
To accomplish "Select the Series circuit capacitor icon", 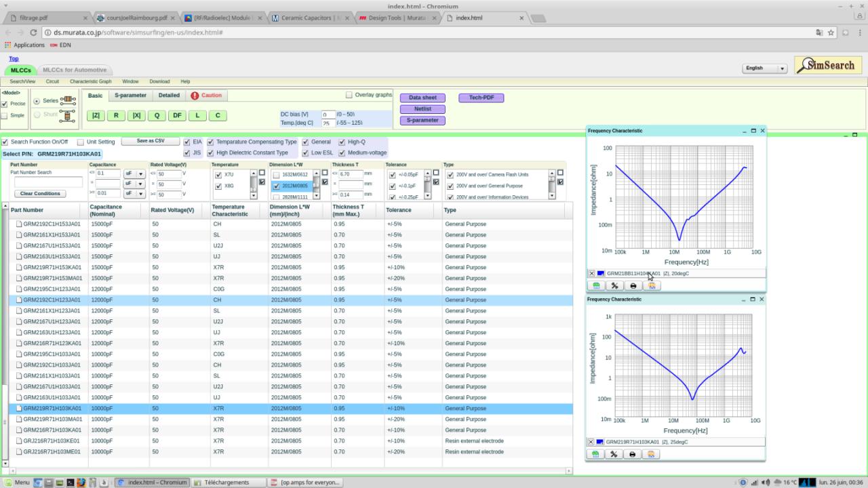I will (68, 101).
